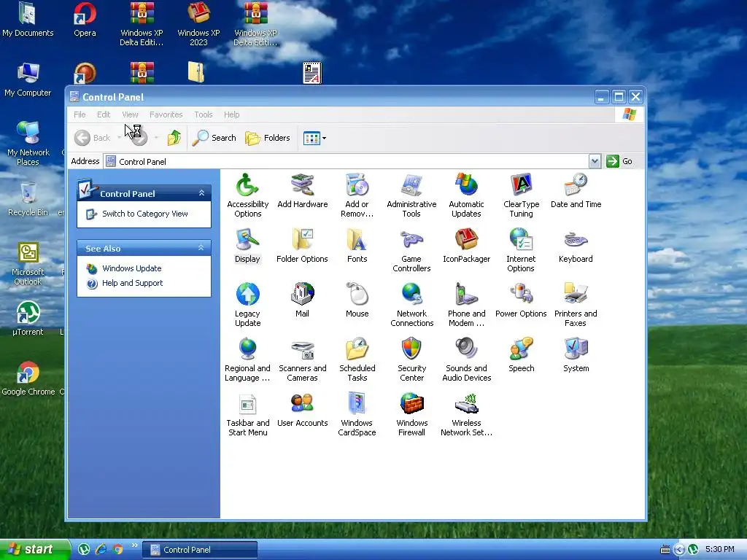The image size is (747, 560).
Task: Open System properties icon
Action: [x=576, y=355]
